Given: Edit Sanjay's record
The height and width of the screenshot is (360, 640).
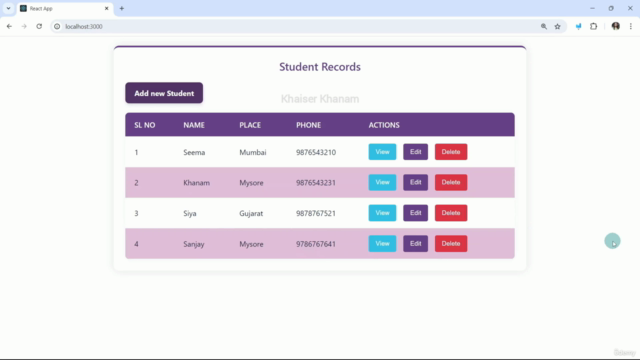Looking at the screenshot, I should (x=416, y=244).
